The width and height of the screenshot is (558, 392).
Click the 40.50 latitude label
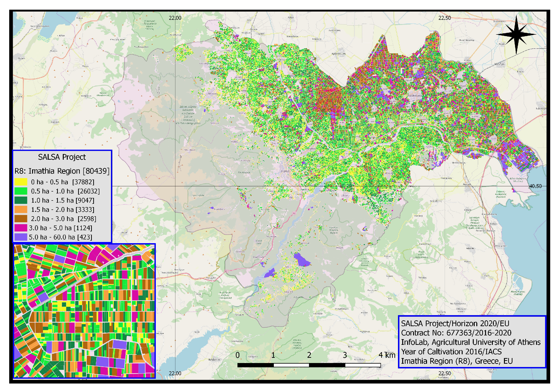(x=535, y=186)
